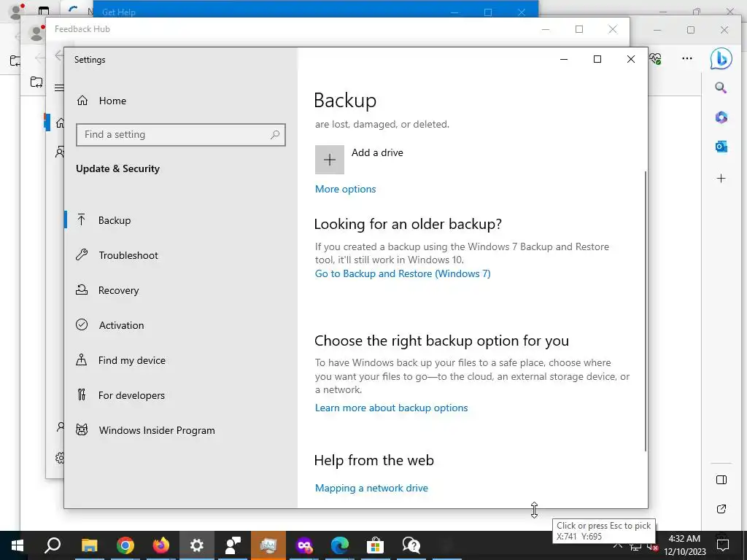Viewport: 747px width, 560px height.
Task: Click the Feedback Hub title bar
Action: tap(295, 29)
